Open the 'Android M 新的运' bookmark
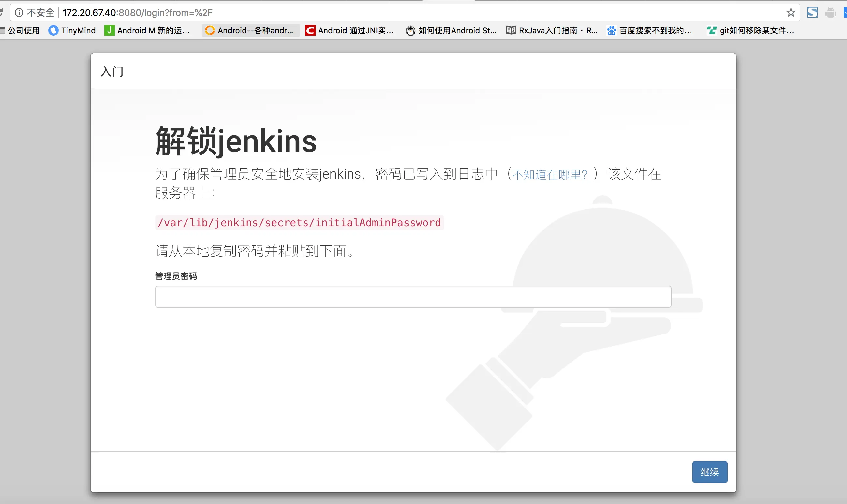 click(x=147, y=31)
